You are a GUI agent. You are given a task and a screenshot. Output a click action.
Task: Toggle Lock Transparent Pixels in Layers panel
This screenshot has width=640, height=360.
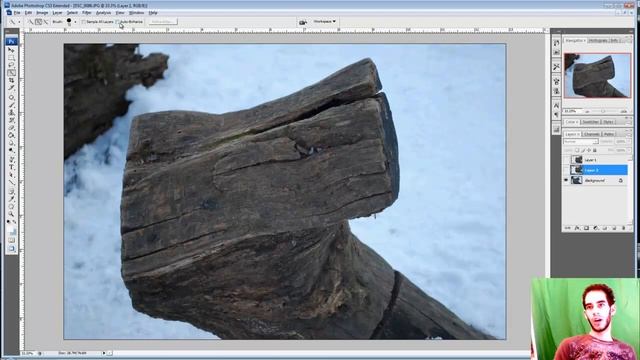coord(577,150)
